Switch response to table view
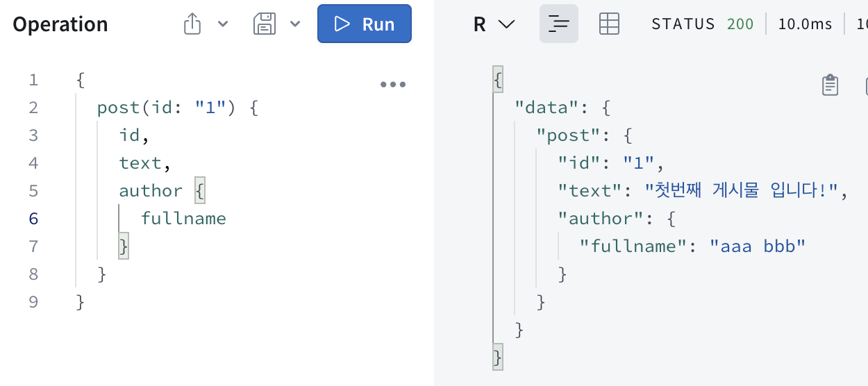The width and height of the screenshot is (868, 386). (609, 24)
